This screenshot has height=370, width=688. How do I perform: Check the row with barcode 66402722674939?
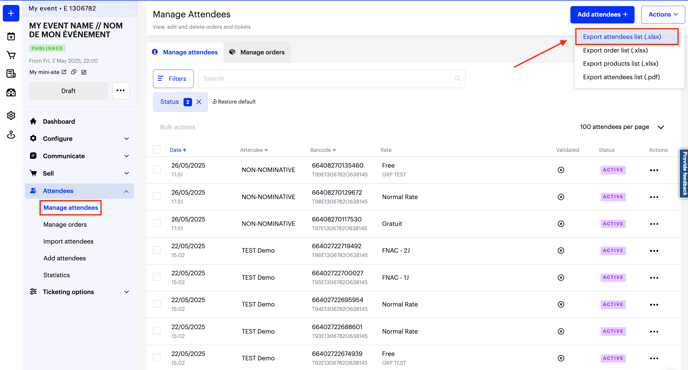pos(157,358)
